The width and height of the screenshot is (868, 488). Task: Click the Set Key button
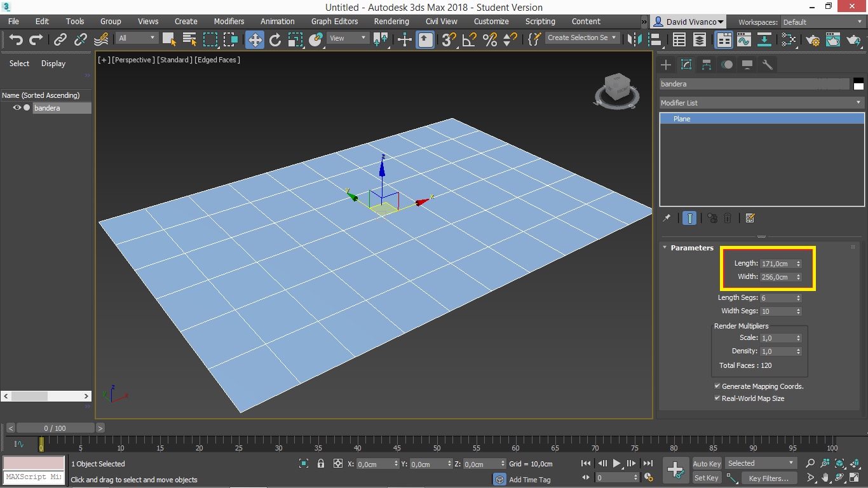pyautogui.click(x=707, y=478)
